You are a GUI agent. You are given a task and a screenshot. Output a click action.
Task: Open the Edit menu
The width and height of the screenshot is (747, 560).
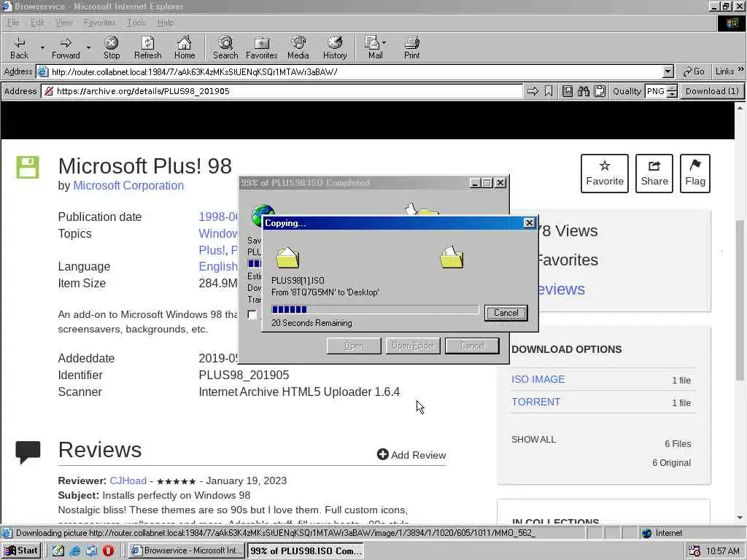pos(36,23)
